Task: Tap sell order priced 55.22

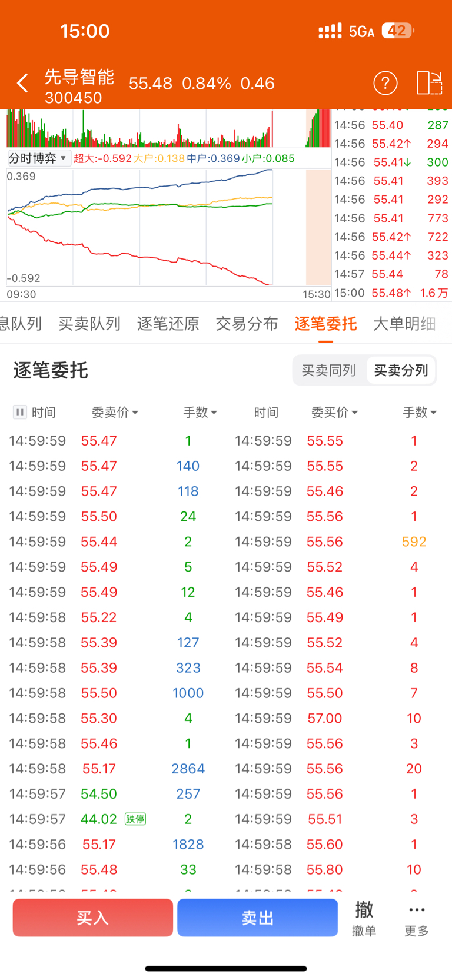Action: [x=114, y=617]
